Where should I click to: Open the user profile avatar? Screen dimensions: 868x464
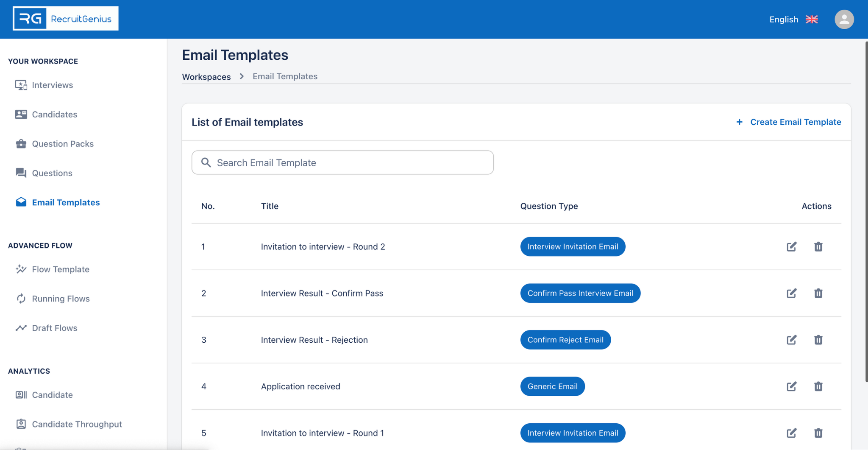tap(844, 19)
